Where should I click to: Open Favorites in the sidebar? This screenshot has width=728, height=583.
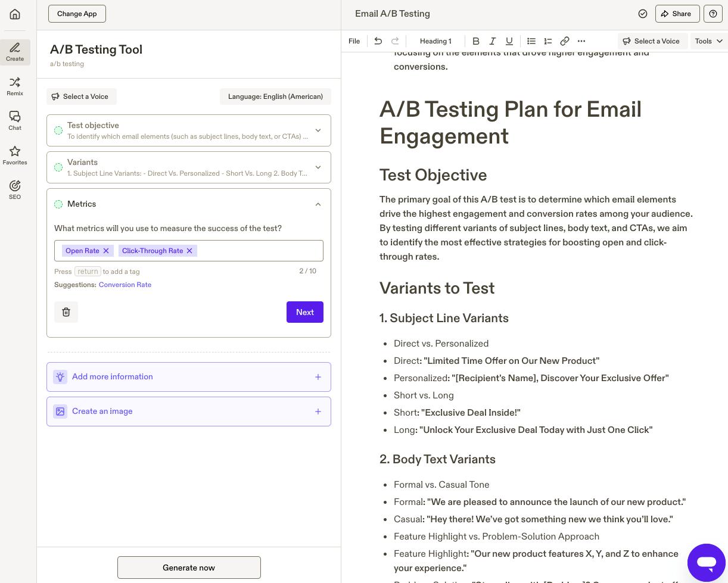point(15,155)
